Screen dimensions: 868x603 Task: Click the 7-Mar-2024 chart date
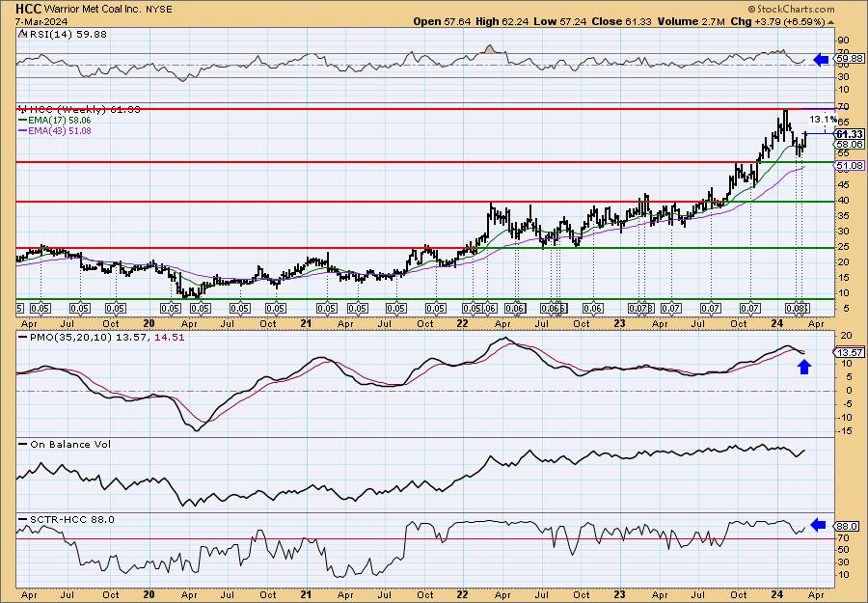pyautogui.click(x=42, y=21)
